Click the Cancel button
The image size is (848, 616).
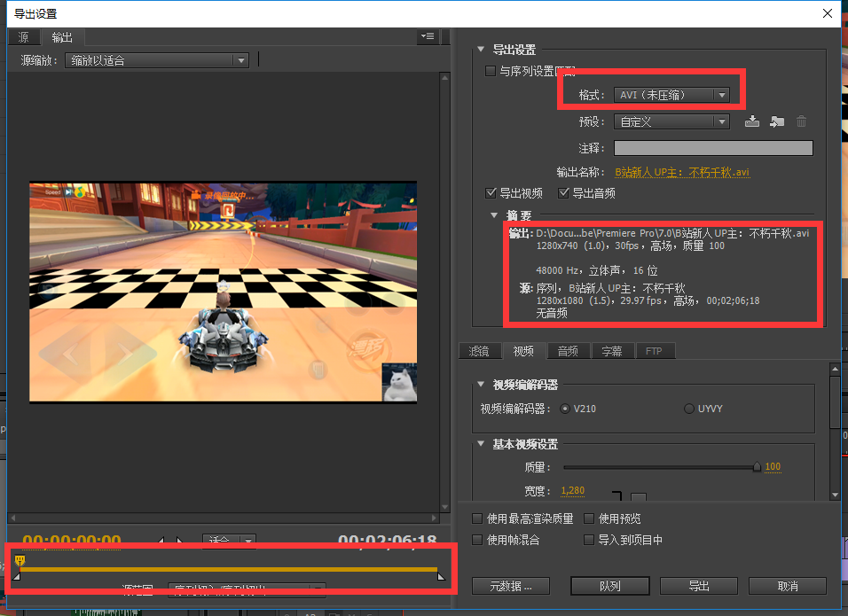tap(788, 586)
